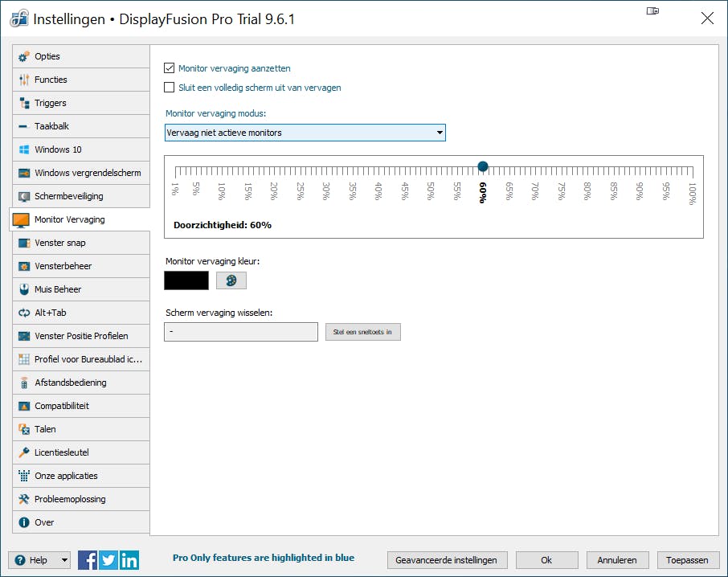The height and width of the screenshot is (577, 728).
Task: Select the Licentiesleutel key icon
Action: click(23, 452)
